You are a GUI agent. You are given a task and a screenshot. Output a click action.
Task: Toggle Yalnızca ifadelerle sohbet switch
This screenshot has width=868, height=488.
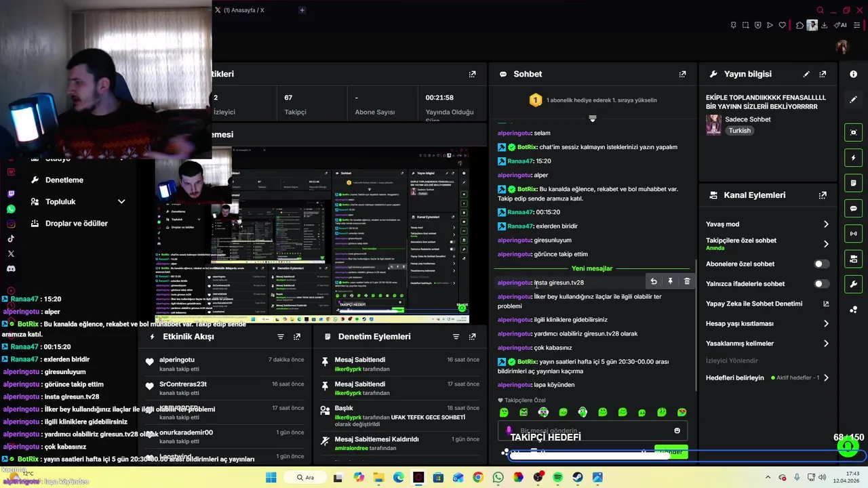[821, 284]
